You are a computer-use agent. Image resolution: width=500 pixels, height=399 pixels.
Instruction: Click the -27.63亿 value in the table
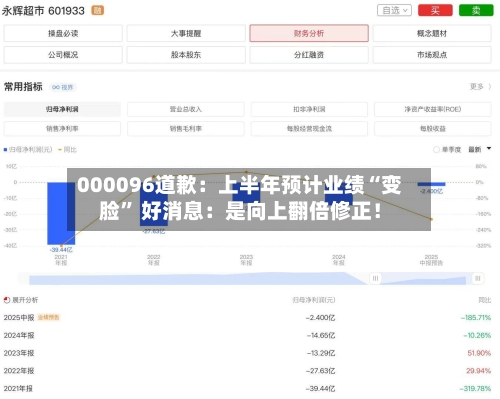coord(321,371)
